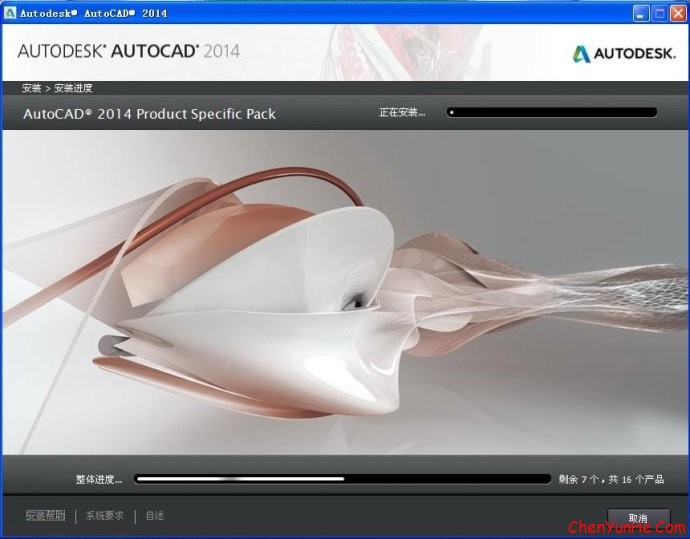Image resolution: width=690 pixels, height=539 pixels.
Task: Open the 系统要求 link
Action: pyautogui.click(x=105, y=515)
